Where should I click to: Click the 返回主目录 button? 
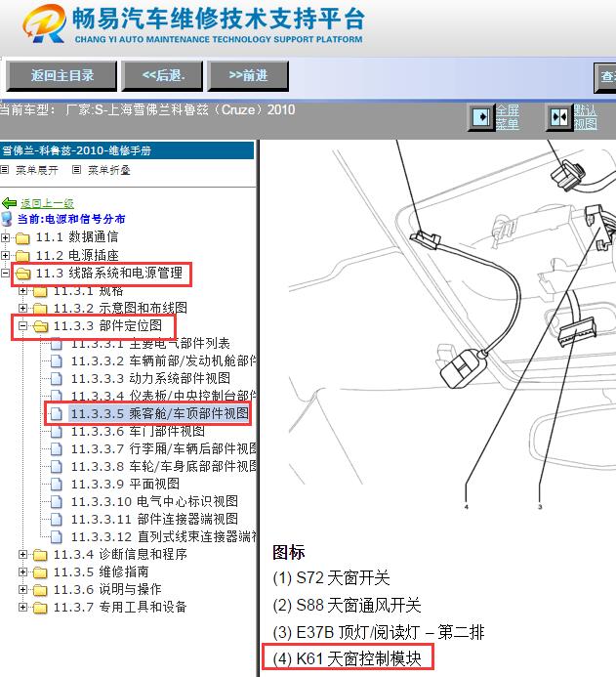62,75
